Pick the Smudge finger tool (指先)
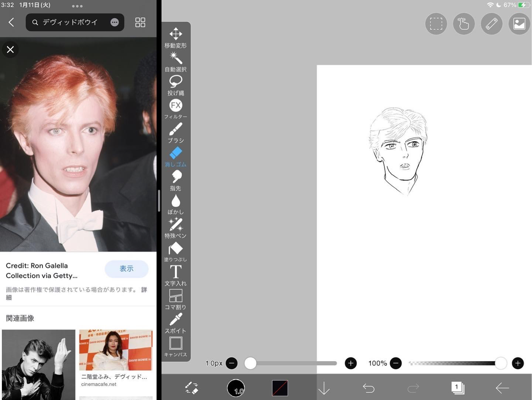 175,180
